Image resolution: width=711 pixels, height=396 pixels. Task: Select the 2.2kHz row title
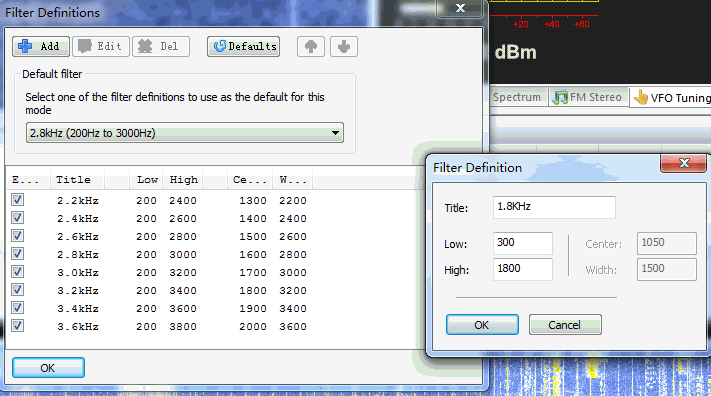(x=78, y=200)
